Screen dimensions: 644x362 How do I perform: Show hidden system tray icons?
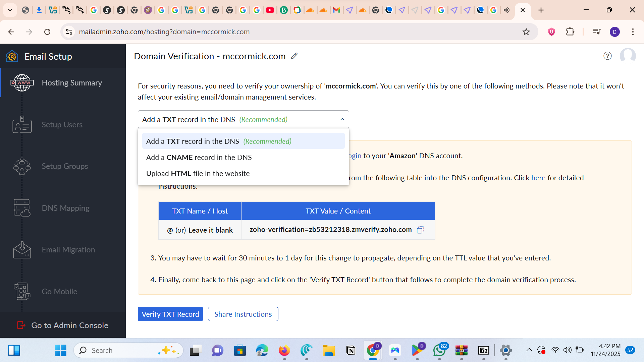[529, 350]
